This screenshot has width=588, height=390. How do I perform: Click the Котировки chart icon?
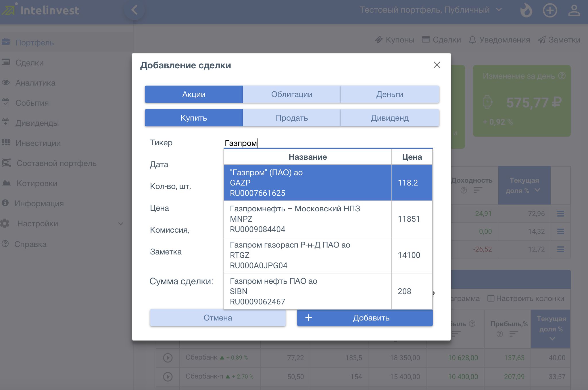(6, 183)
